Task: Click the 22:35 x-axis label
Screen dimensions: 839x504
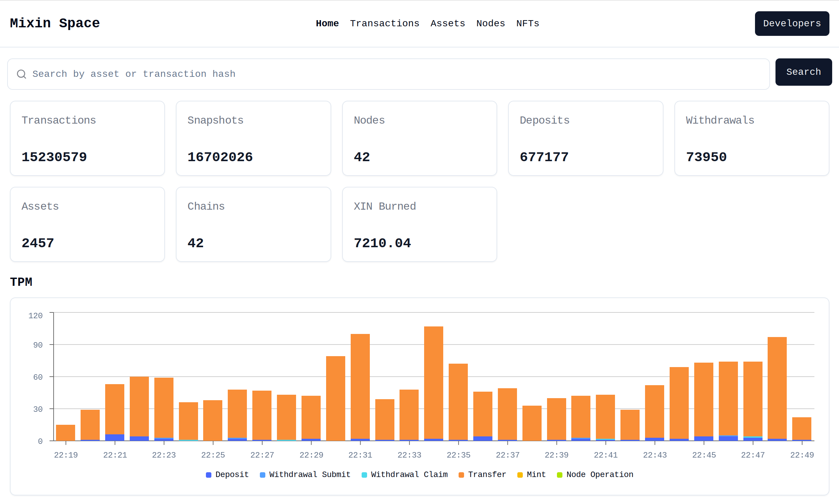Action: [x=459, y=455]
